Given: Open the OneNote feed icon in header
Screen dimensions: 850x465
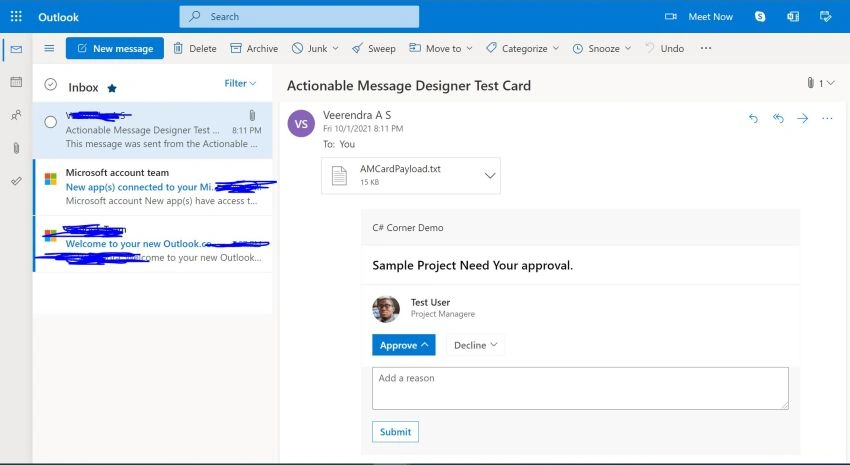Looking at the screenshot, I should (793, 16).
